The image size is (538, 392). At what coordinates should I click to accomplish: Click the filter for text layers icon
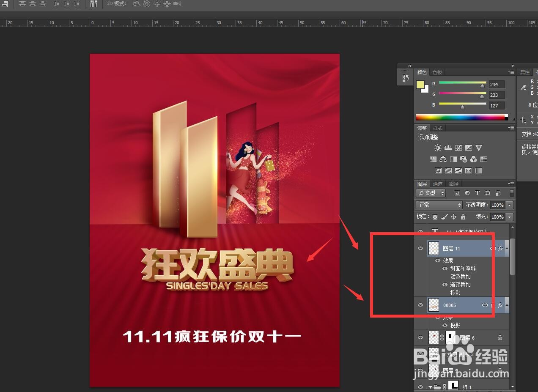point(478,193)
